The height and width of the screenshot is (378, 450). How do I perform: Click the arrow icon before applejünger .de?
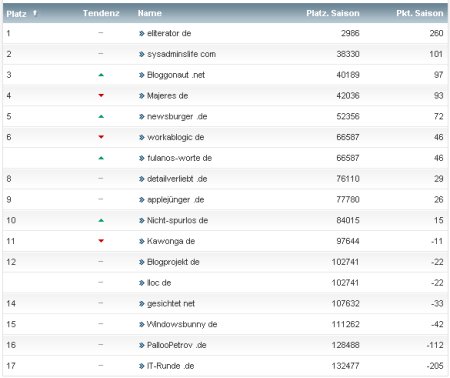coord(142,200)
